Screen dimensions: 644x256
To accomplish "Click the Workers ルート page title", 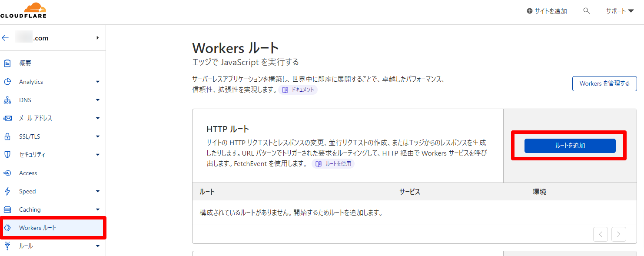I will (236, 48).
